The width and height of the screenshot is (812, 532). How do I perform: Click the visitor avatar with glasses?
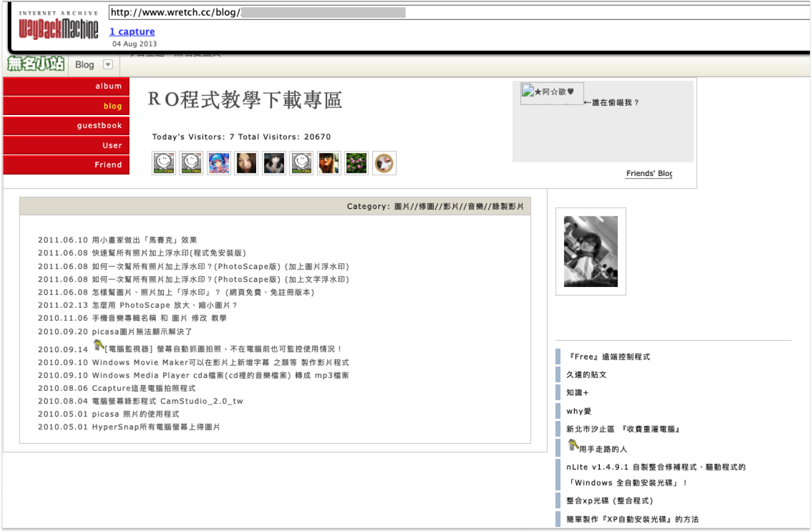point(329,163)
